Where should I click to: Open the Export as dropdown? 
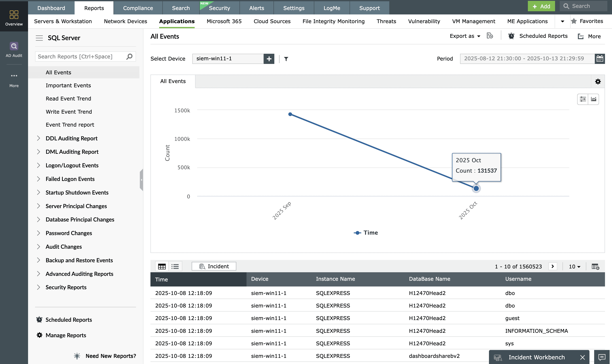[465, 36]
